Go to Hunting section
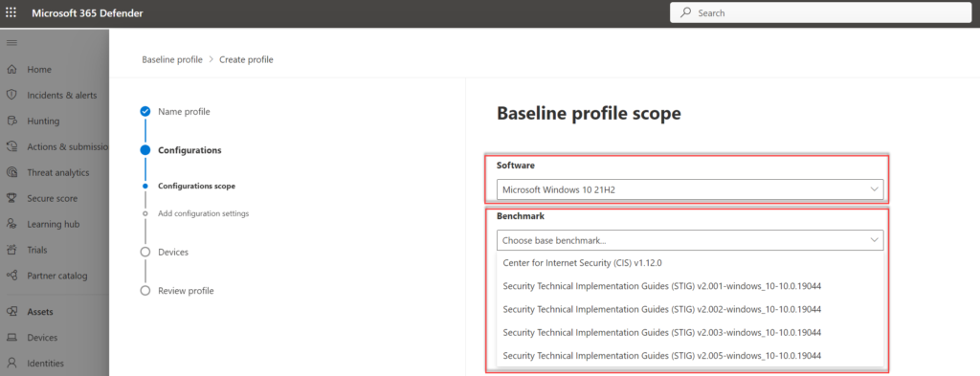The image size is (980, 376). pos(43,122)
